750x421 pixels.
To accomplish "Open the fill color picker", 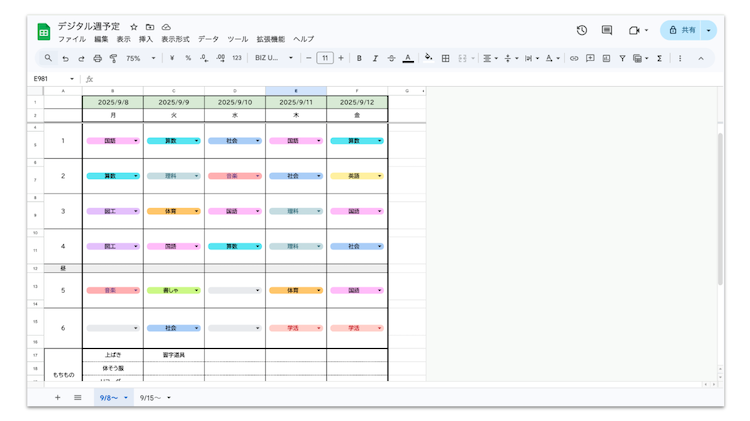I will [x=428, y=59].
